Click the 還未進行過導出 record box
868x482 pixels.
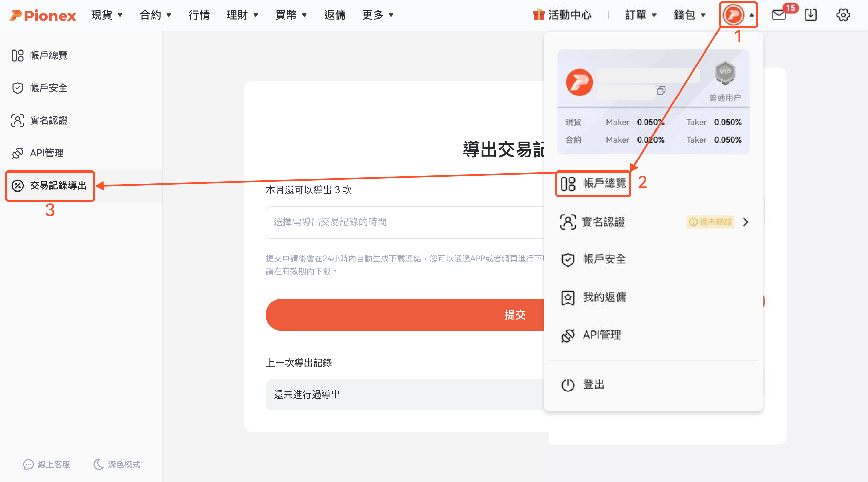[x=405, y=395]
